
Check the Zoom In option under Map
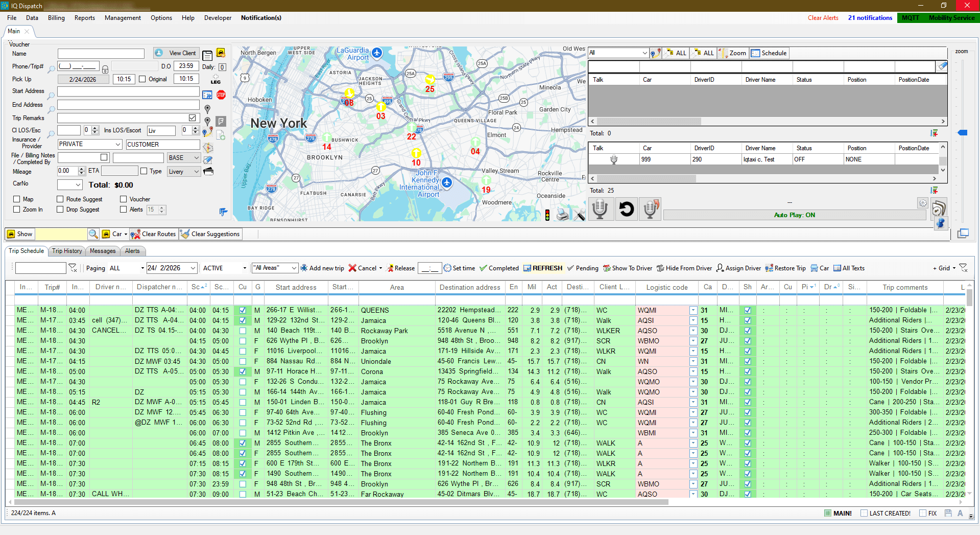pyautogui.click(x=16, y=209)
